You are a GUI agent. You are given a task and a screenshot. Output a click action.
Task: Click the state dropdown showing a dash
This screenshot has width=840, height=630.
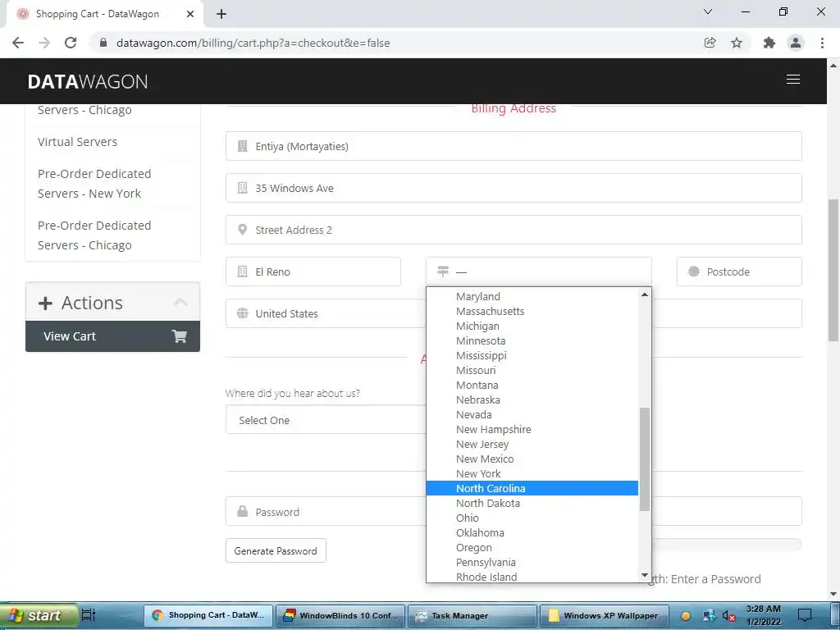click(x=539, y=272)
